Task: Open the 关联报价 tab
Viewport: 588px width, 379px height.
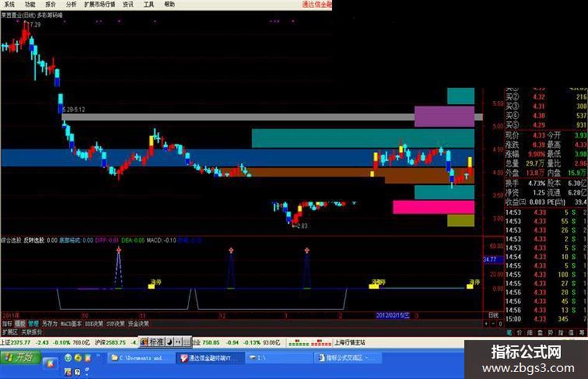Action: pos(32,332)
